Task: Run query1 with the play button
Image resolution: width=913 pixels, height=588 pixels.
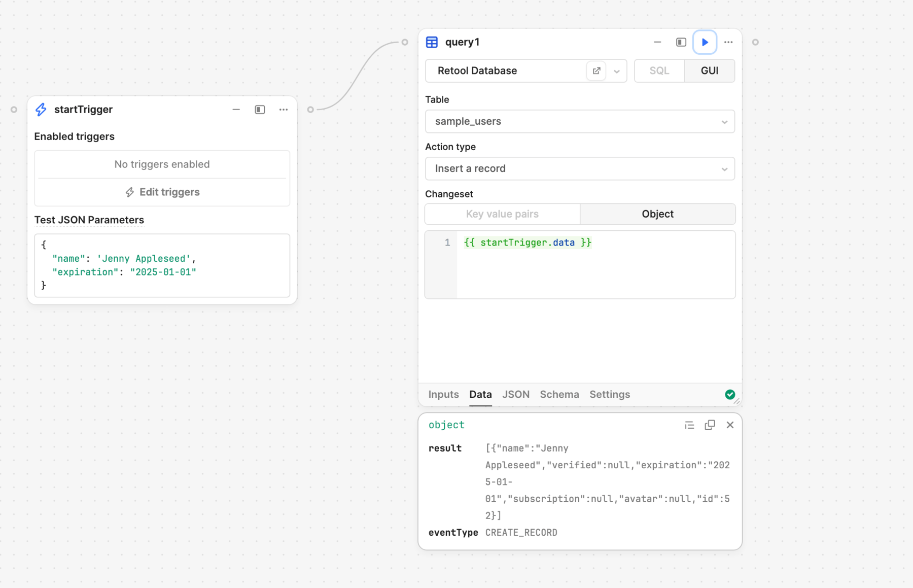Action: [705, 42]
